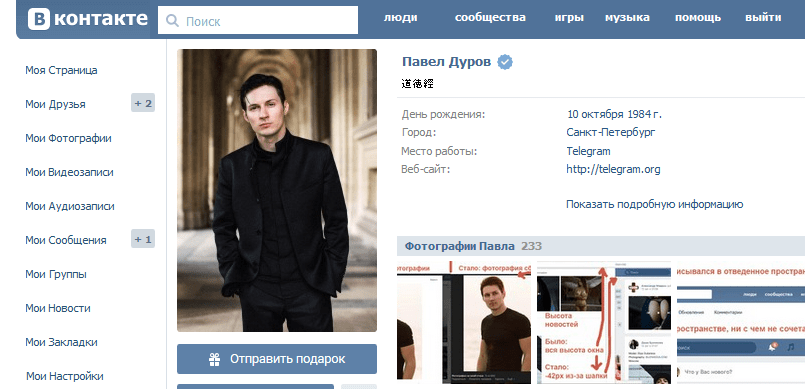Click the Chinese-character status line under the name

pyautogui.click(x=417, y=84)
